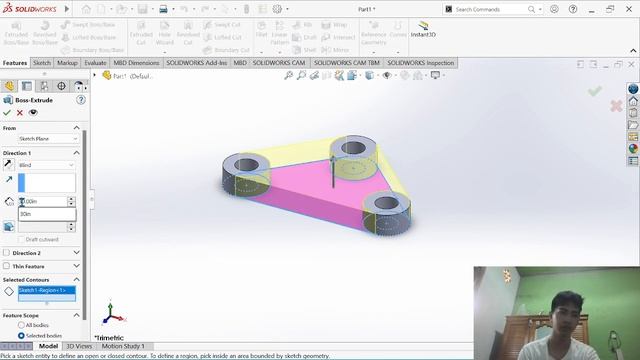Confirm feature with the faded green check in the viewport corner

pyautogui.click(x=595, y=91)
